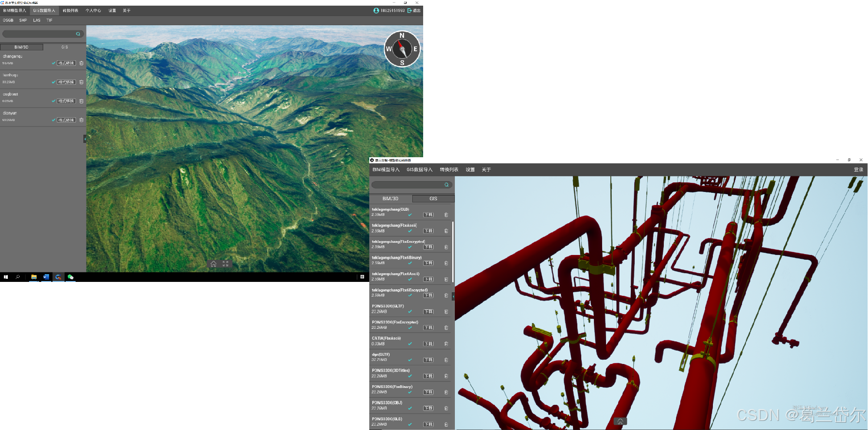Choose the TIF import format
This screenshot has width=868, height=430.
[50, 20]
